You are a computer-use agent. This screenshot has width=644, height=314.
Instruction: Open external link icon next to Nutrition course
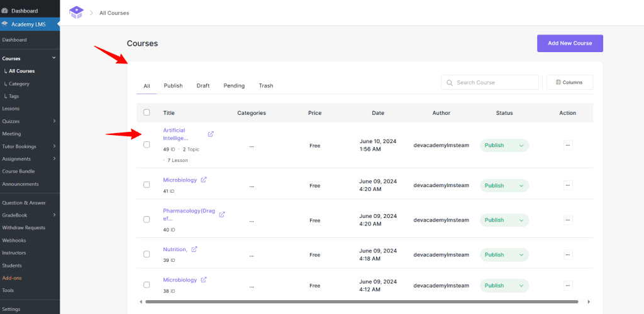tap(194, 249)
